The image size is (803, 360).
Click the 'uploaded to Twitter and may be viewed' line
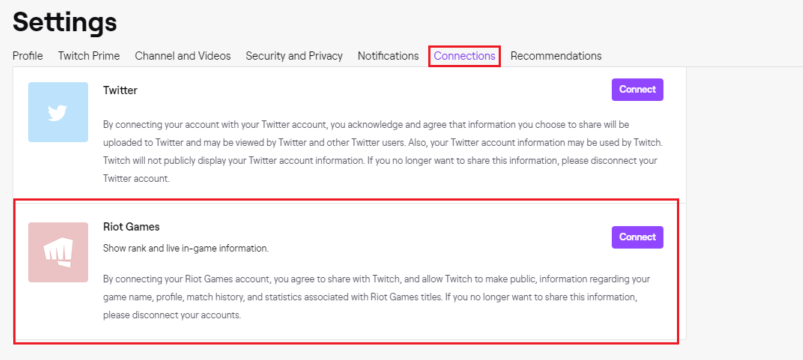pyautogui.click(x=382, y=142)
